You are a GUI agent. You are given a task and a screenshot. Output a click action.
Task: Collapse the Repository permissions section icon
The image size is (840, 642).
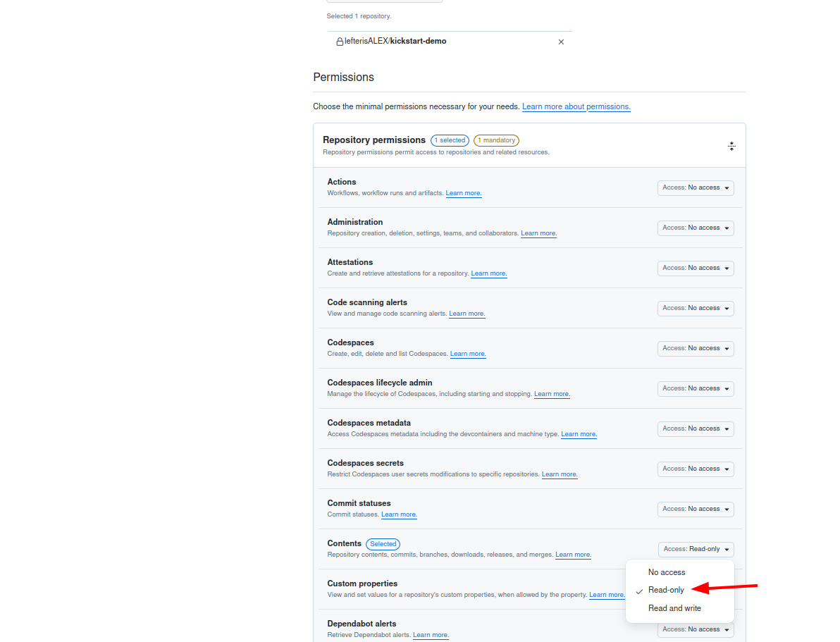point(731,147)
